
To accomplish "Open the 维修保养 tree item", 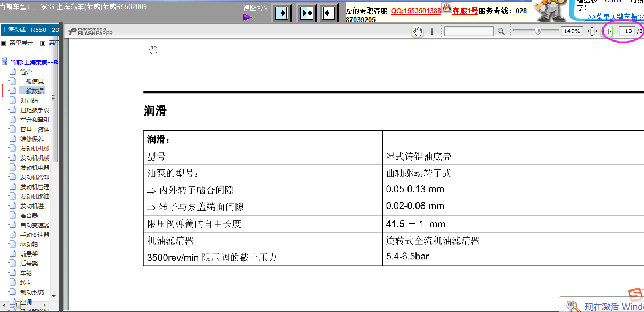I will pos(32,139).
